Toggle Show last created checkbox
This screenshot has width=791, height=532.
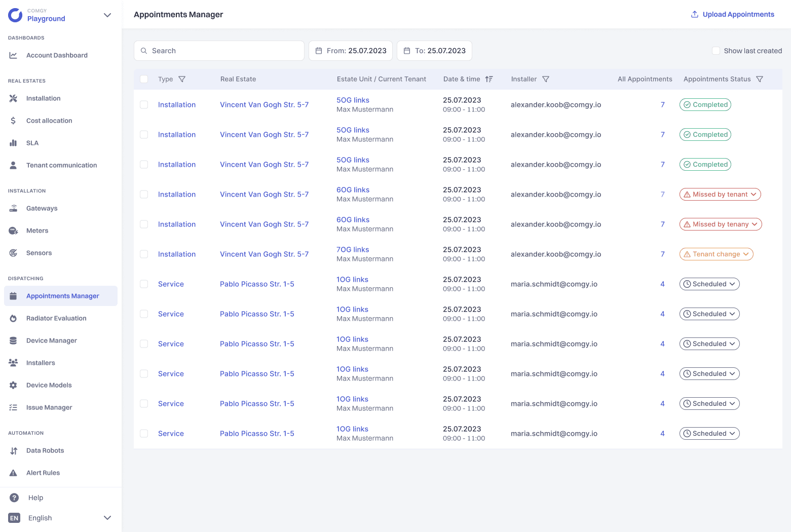716,51
